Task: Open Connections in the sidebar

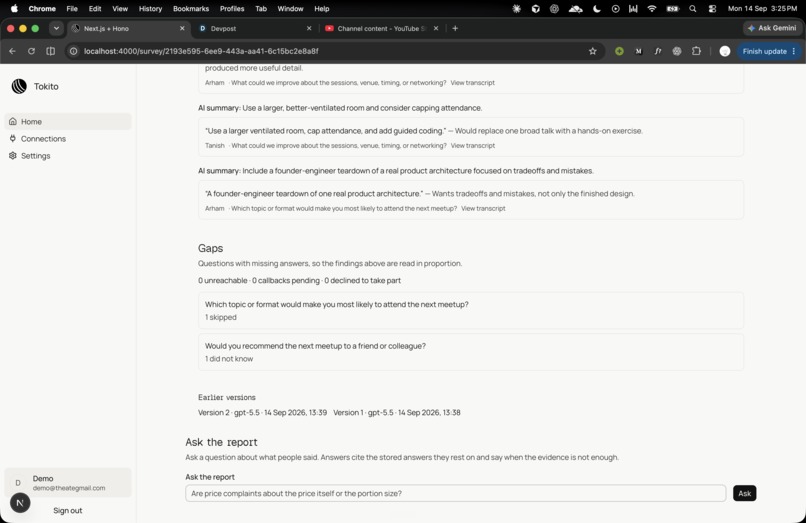Action: point(68,138)
